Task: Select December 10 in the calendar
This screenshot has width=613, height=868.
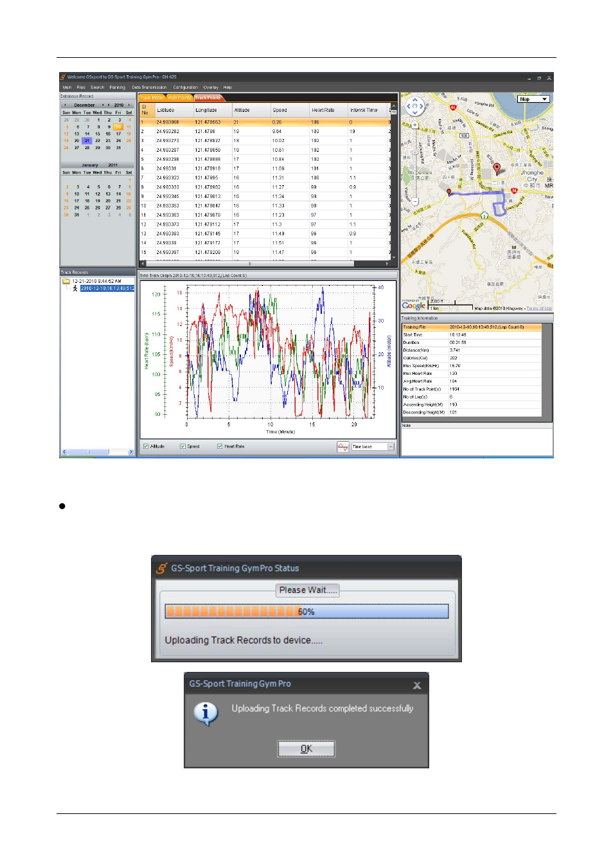Action: pos(118,127)
